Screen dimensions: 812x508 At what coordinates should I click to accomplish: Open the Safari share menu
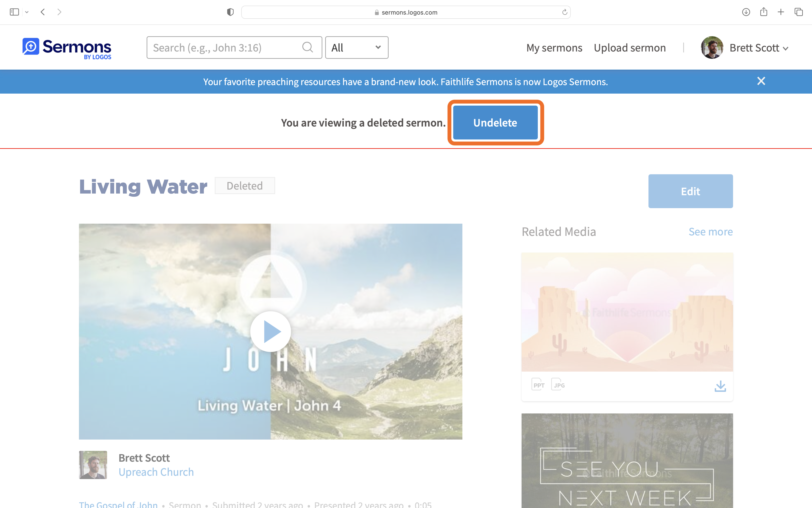coord(764,12)
